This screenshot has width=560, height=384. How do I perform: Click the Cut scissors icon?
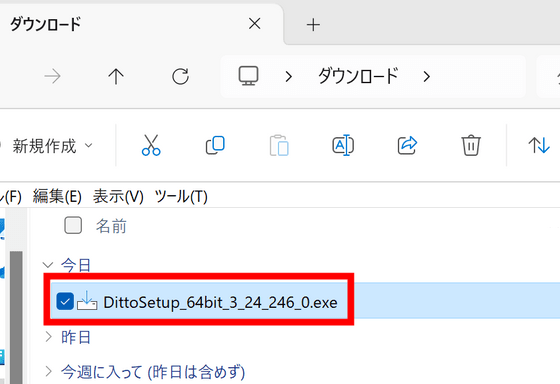click(x=151, y=145)
